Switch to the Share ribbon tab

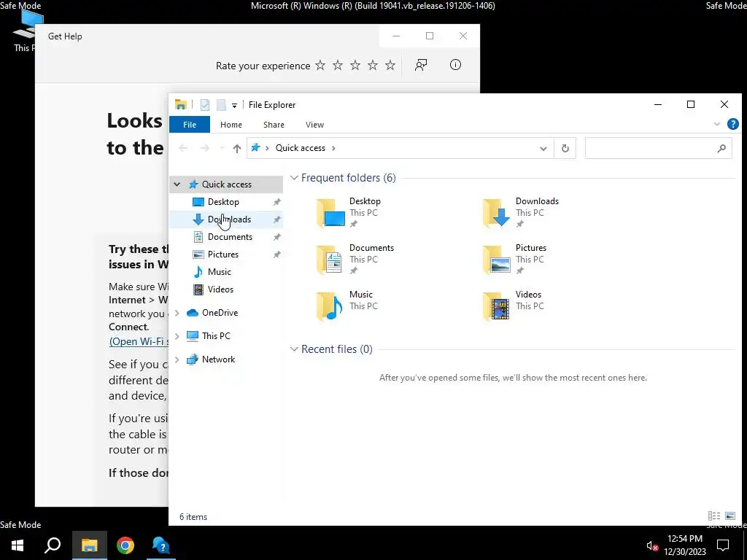[x=274, y=125]
